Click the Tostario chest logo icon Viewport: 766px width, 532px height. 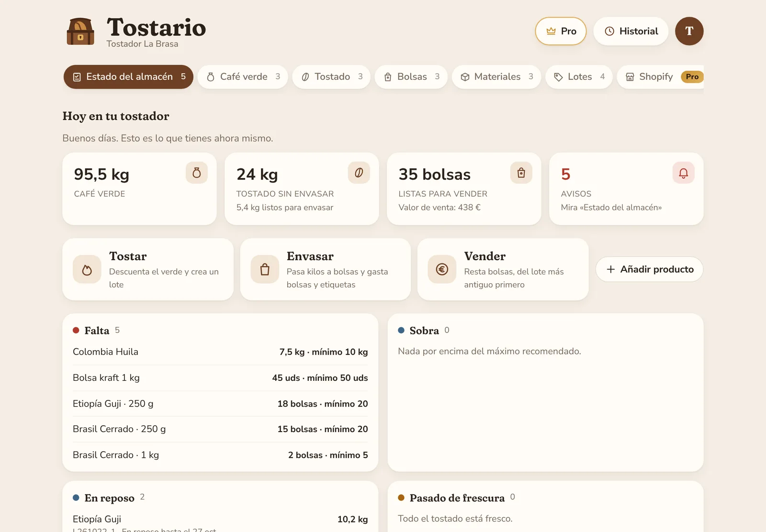80,32
